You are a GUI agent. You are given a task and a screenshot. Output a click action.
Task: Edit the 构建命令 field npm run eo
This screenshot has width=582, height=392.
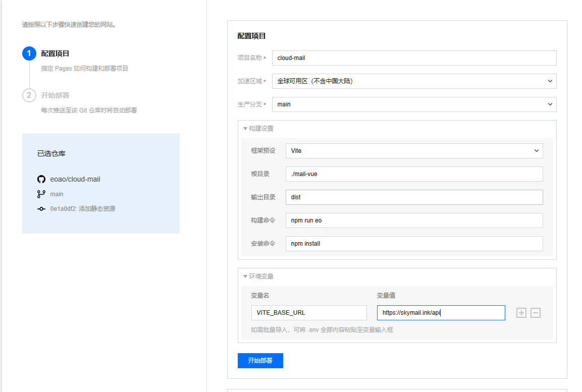click(414, 220)
